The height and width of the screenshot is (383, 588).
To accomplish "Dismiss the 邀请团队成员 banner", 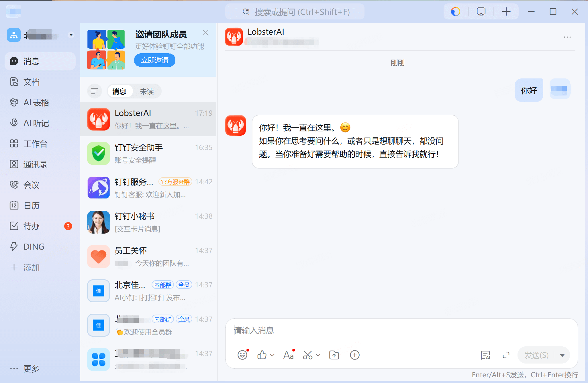I will pyautogui.click(x=205, y=33).
